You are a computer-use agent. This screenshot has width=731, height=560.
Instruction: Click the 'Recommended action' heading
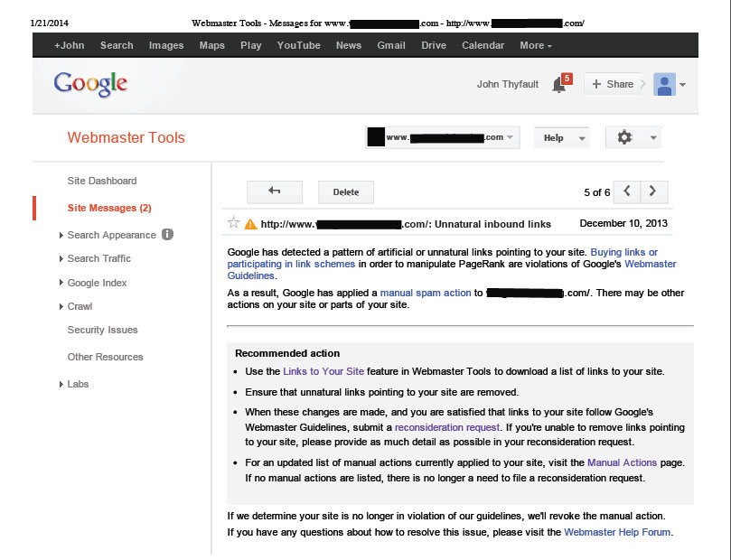click(287, 353)
